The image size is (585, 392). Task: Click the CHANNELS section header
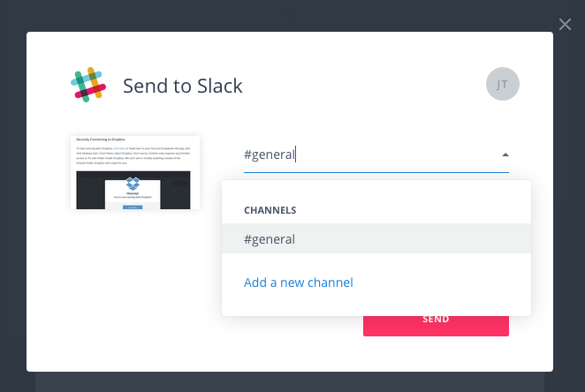click(x=270, y=211)
